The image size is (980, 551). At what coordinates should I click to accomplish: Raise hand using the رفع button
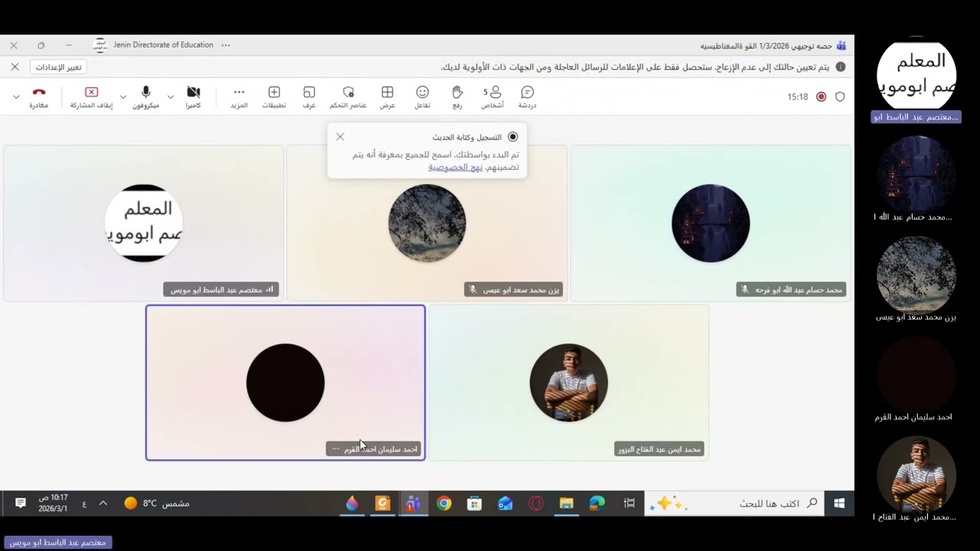click(x=457, y=97)
